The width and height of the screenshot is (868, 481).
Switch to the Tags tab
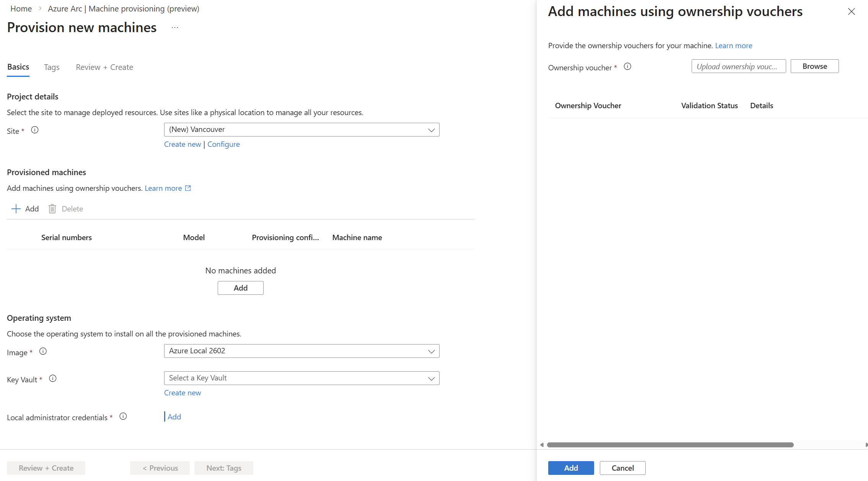[52, 67]
